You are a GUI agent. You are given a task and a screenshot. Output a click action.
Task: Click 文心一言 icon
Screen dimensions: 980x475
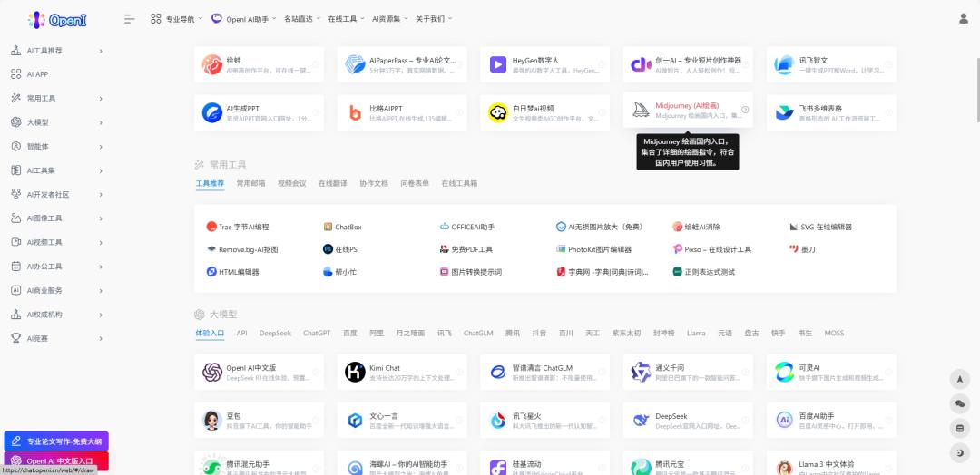pos(355,420)
